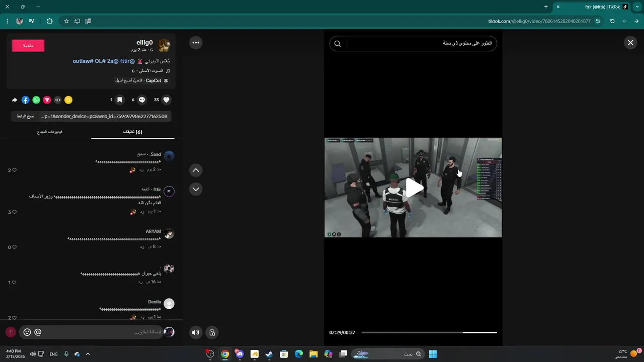This screenshot has height=362, width=644.
Task: Like Saad's comment
Action: tap(14, 170)
